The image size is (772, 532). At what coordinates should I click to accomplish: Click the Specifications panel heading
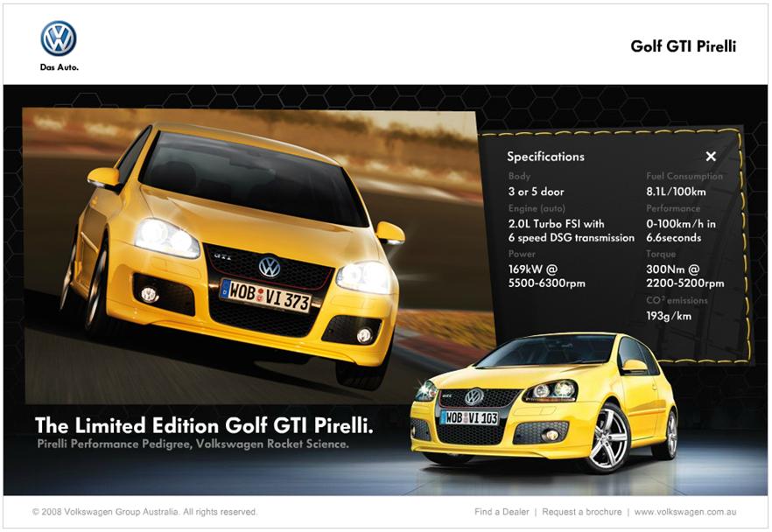[545, 157]
